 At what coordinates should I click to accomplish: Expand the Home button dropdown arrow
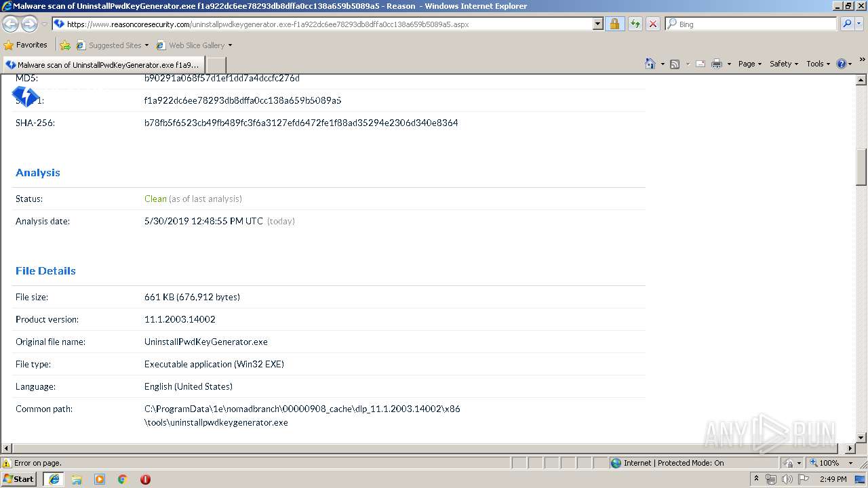(663, 64)
